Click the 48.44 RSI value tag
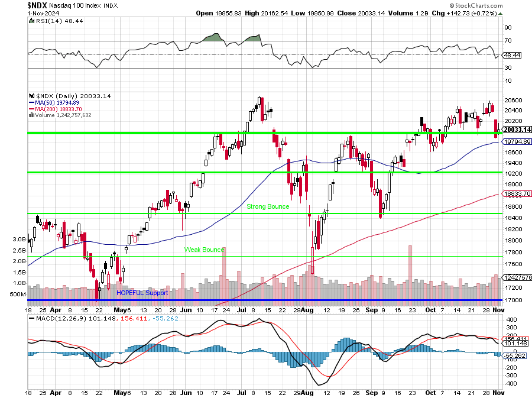The height and width of the screenshot is (398, 532). pos(512,55)
